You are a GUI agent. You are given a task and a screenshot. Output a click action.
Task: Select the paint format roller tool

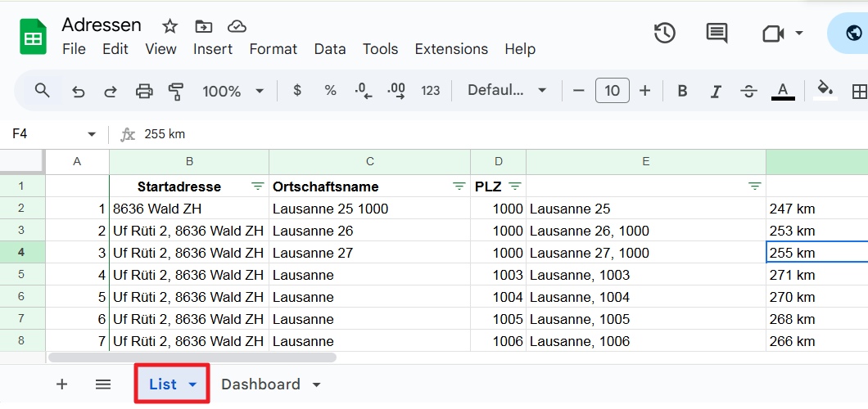coord(175,91)
